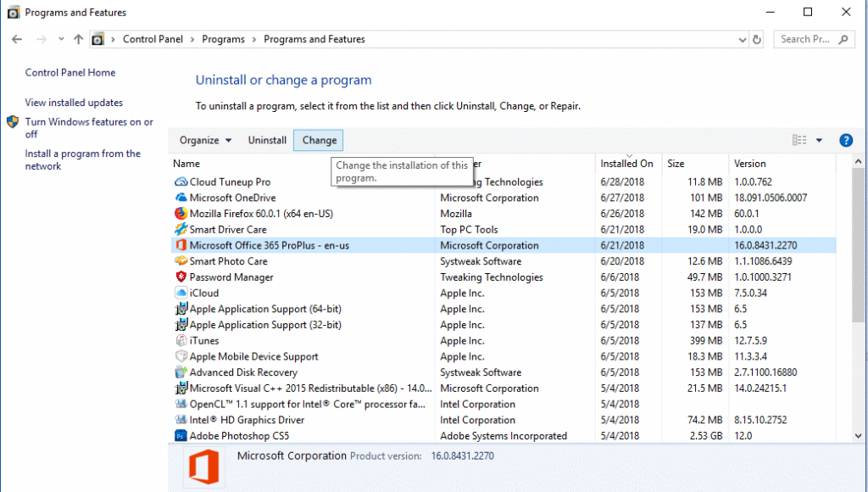Click the 6/28/2018 install date
The image size is (868, 492).
click(x=622, y=182)
